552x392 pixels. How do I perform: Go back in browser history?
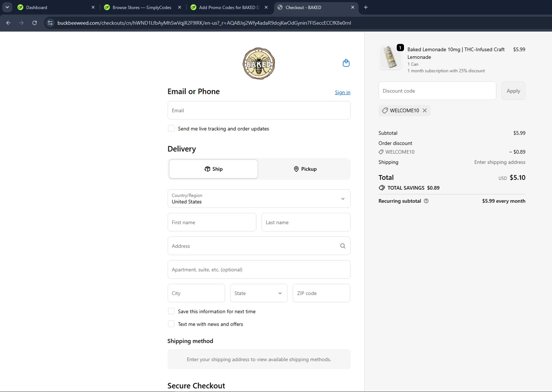8,23
